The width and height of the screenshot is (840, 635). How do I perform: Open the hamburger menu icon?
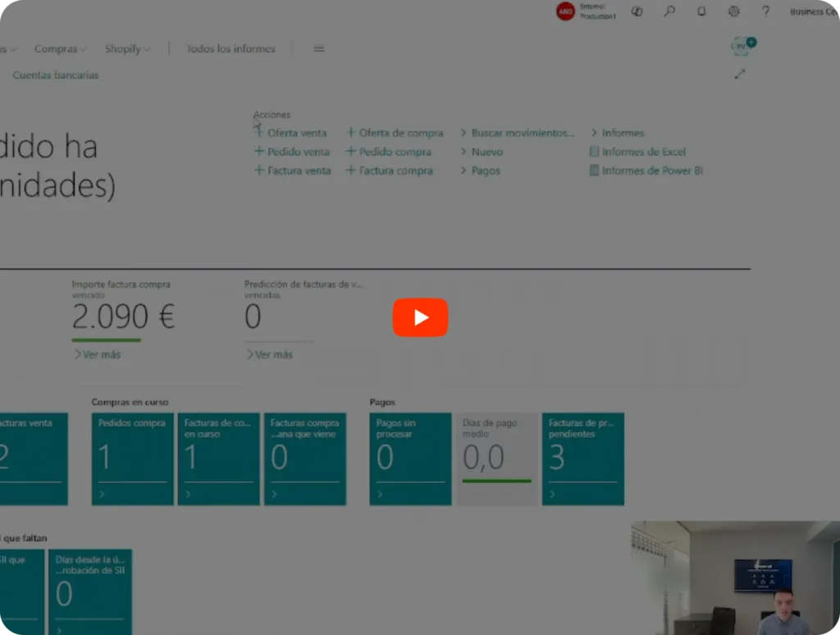coord(319,49)
